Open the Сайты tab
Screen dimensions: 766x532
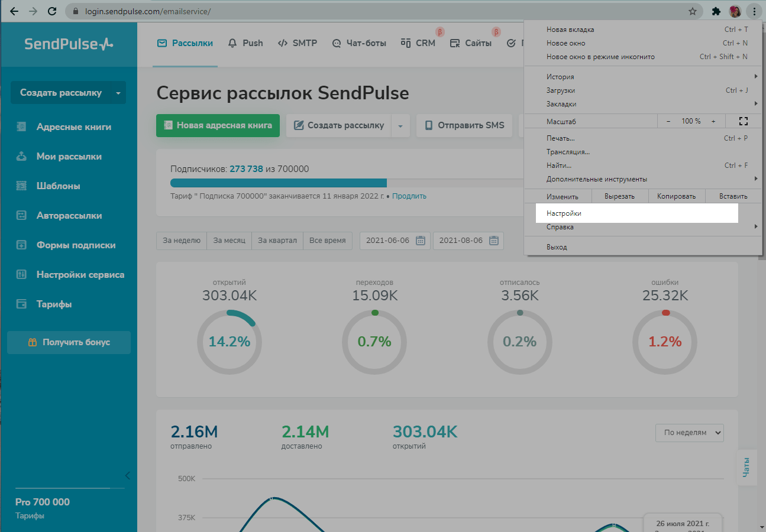pos(471,43)
